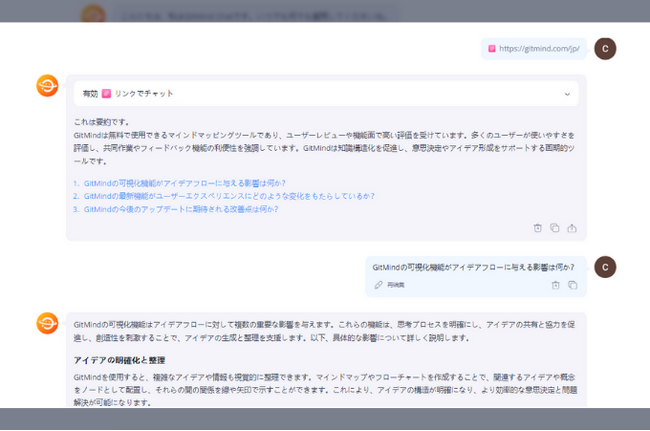This screenshot has width=650, height=431.
Task: Click the アイデアの明確化と整理 heading
Action: [119, 360]
